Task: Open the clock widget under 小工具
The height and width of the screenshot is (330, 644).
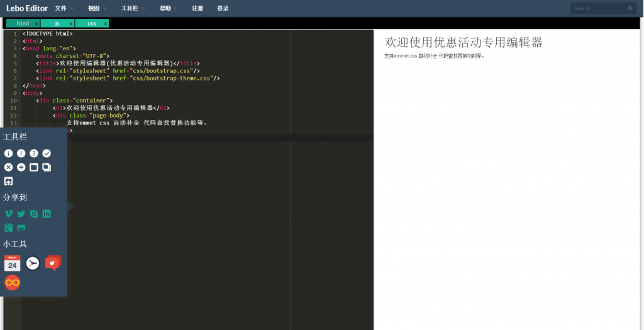Action: (33, 263)
